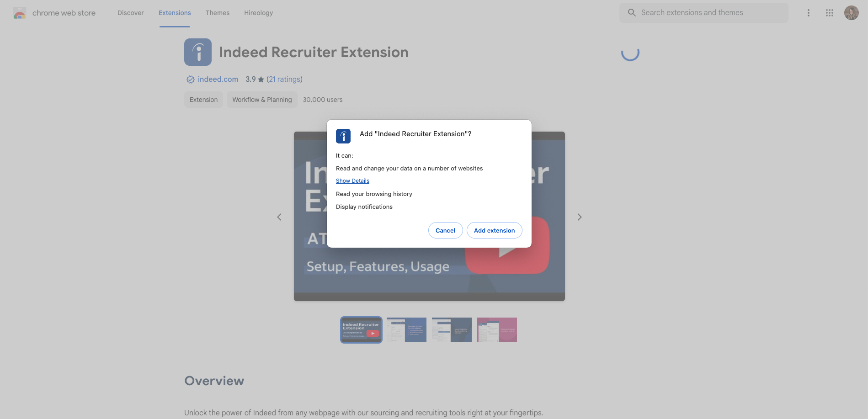
Task: Select the third screenshot thumbnail
Action: click(452, 330)
